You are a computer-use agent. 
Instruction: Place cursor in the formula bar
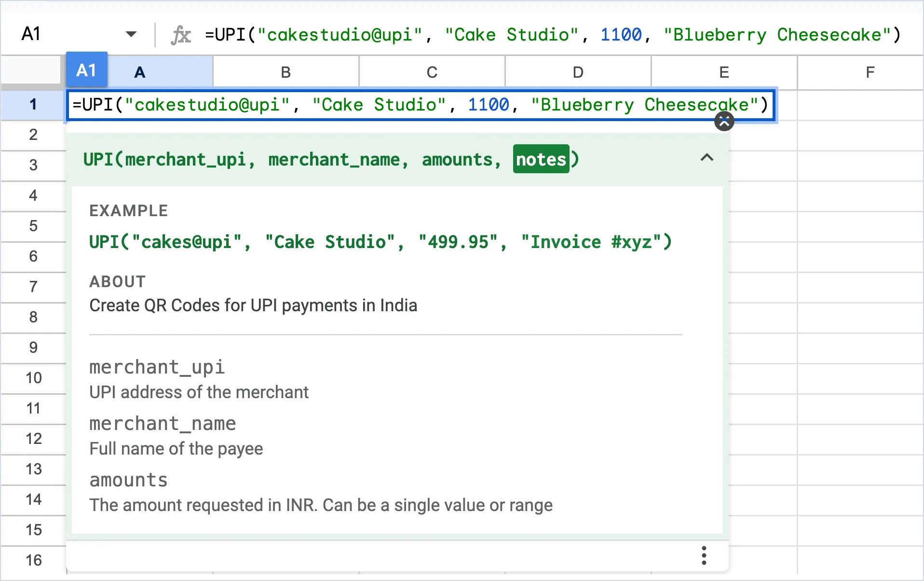click(x=530, y=34)
